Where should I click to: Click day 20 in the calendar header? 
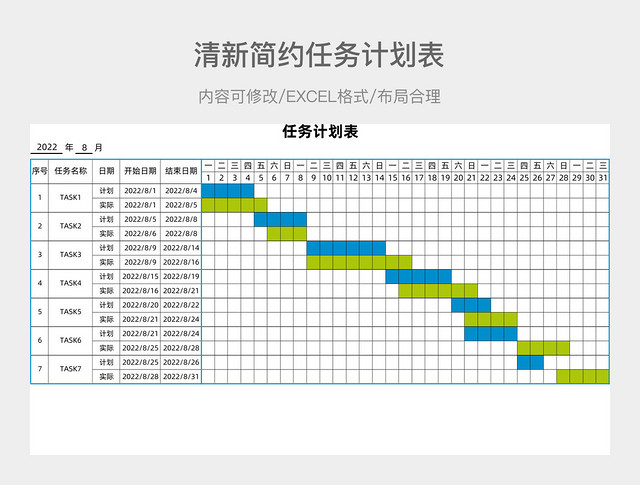458,178
